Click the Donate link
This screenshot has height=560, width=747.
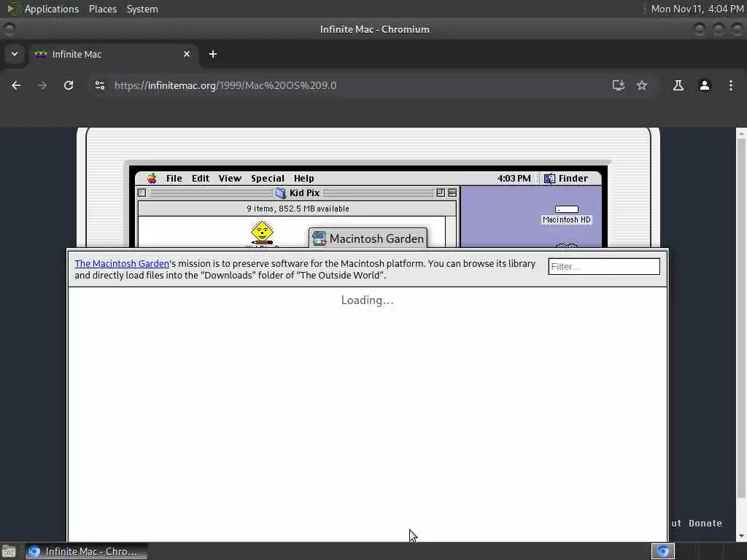click(x=705, y=524)
